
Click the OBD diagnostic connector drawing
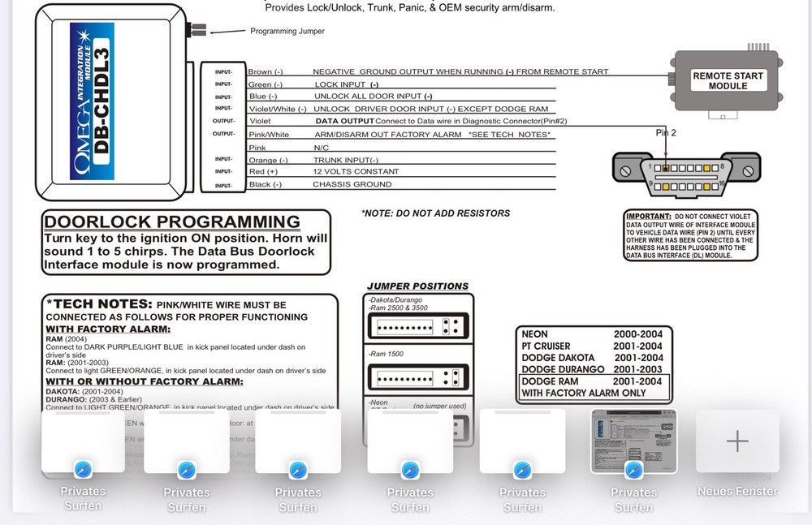point(686,174)
